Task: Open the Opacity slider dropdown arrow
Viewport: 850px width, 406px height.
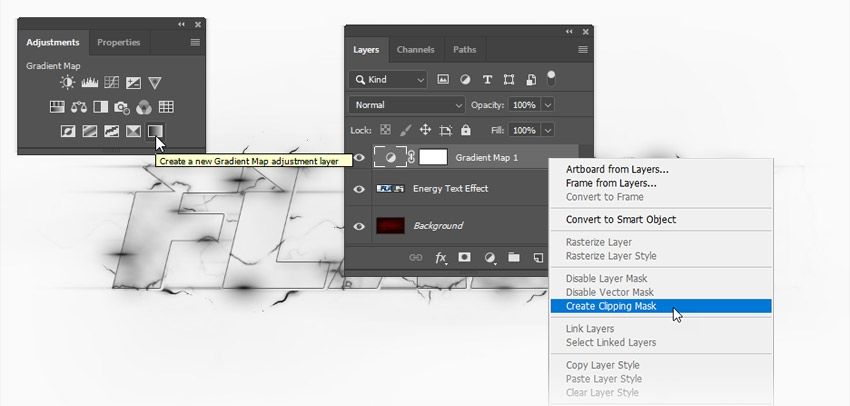Action: point(548,105)
